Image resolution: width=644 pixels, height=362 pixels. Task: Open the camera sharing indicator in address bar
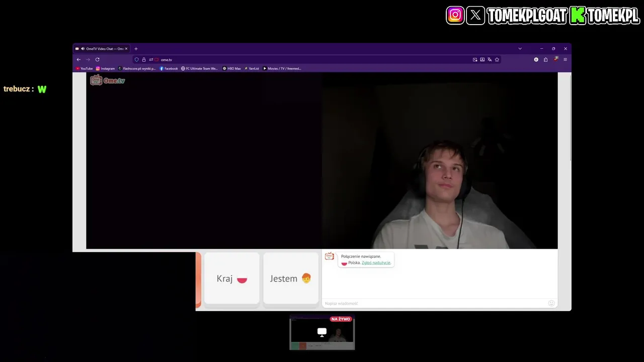click(156, 59)
